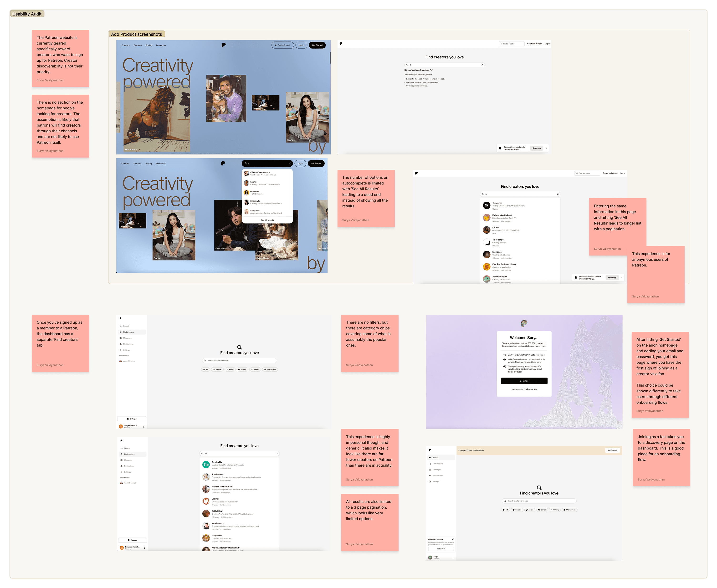Image resolution: width=717 pixels, height=588 pixels.
Task: Click 'Pricing' nav item in top homepage screenshot
Action: 149,45
